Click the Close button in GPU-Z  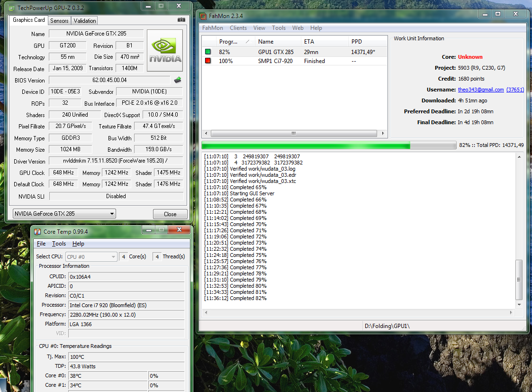[x=170, y=214]
